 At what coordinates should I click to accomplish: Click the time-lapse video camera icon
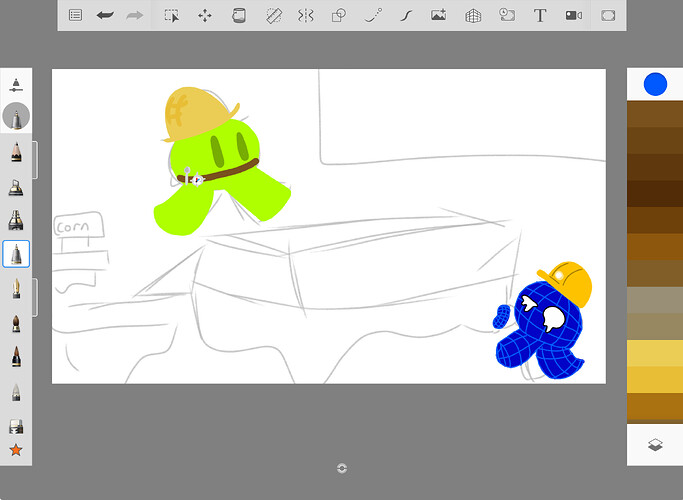573,15
